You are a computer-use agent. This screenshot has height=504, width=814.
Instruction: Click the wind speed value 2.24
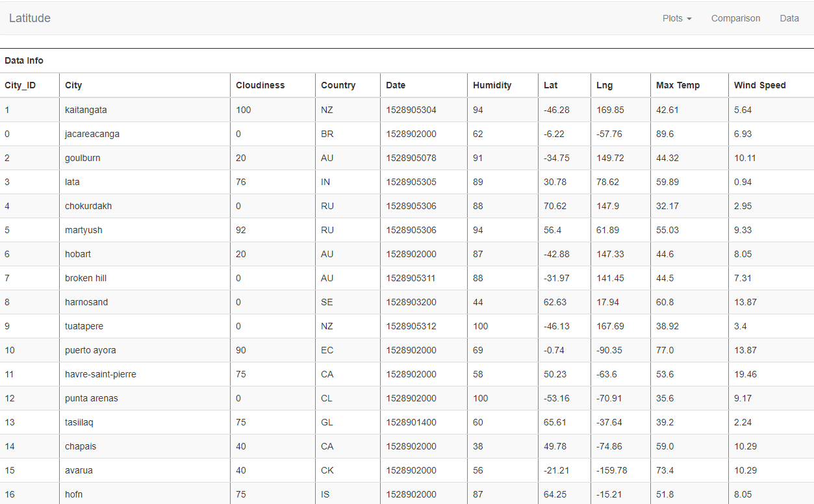(x=743, y=422)
